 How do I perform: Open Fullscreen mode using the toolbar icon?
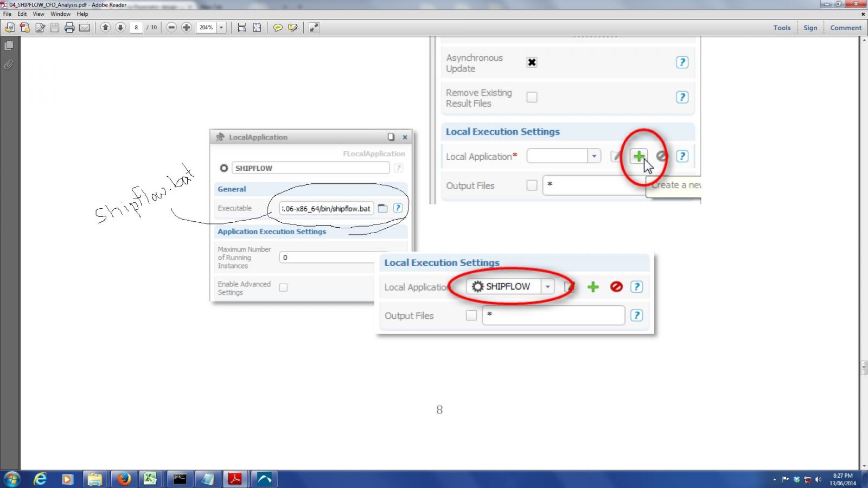tap(314, 28)
